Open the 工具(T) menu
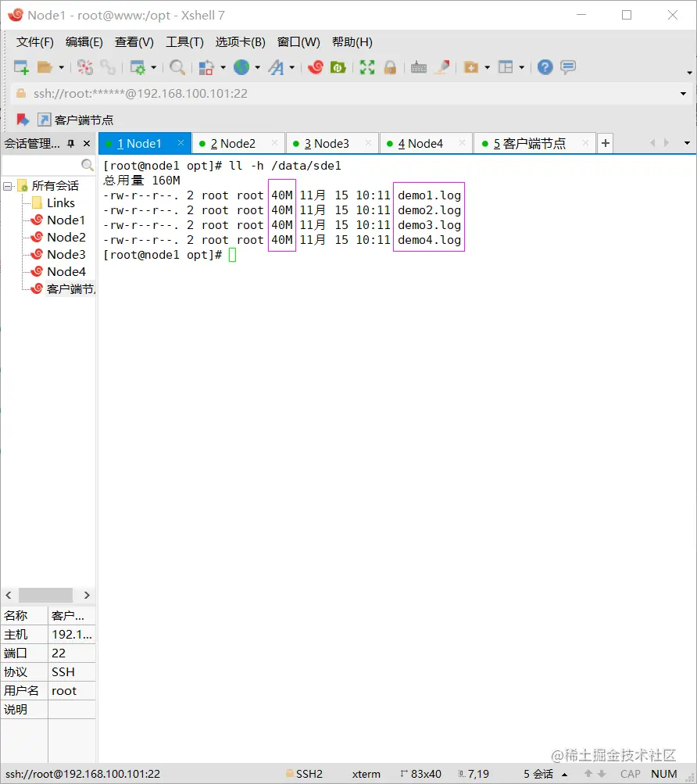The height and width of the screenshot is (784, 697). (185, 42)
